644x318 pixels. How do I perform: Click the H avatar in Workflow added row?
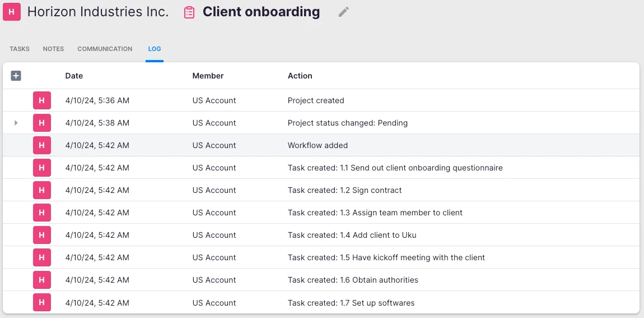tap(42, 145)
